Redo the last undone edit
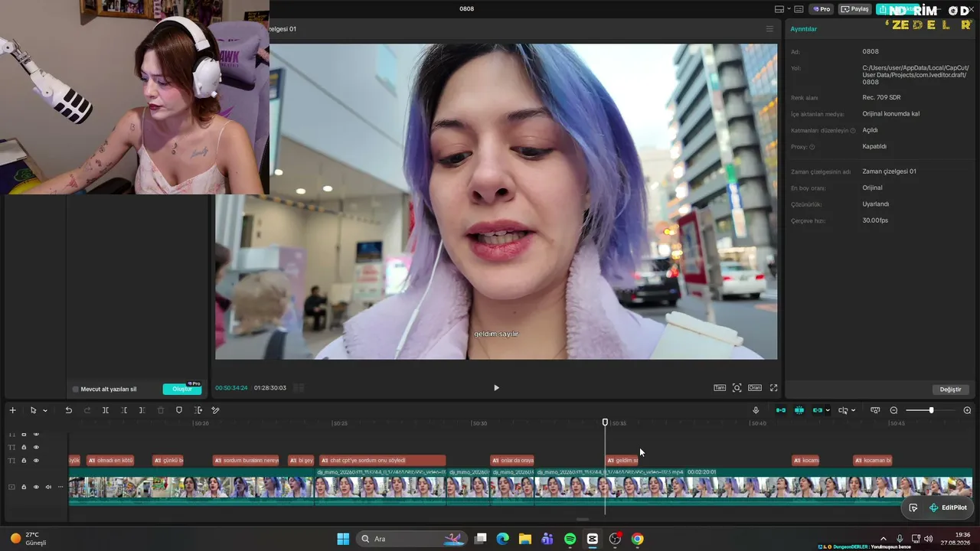This screenshot has width=980, height=551. (87, 410)
